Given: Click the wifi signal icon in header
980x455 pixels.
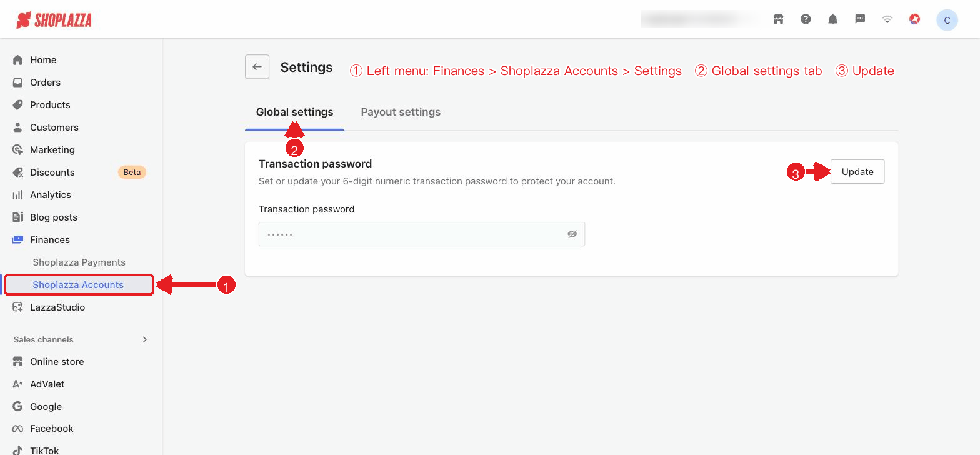Looking at the screenshot, I should (887, 19).
